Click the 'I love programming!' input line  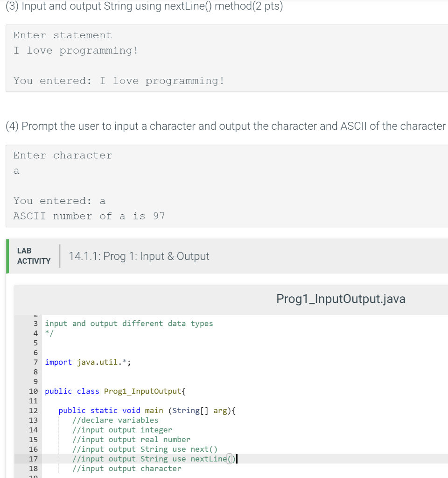point(76,50)
